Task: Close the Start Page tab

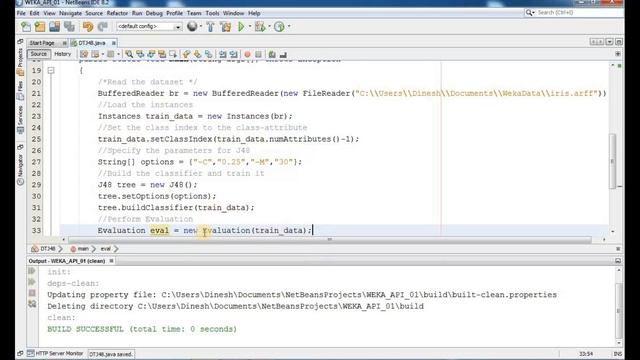Action: tap(64, 43)
